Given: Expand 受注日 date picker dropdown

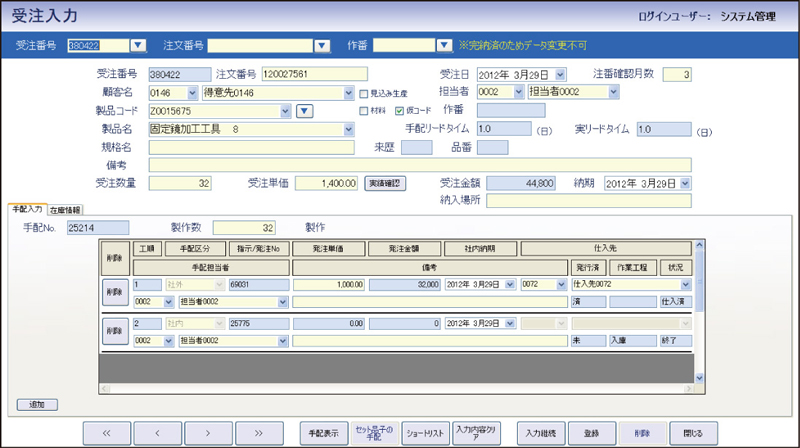Looking at the screenshot, I should pos(560,74).
